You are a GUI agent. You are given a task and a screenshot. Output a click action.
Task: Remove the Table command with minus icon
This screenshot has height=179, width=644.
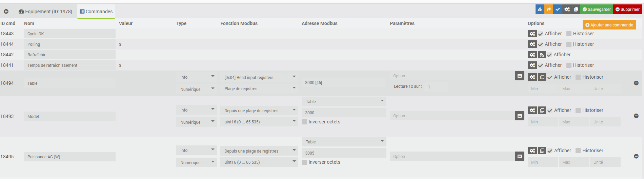pos(636,83)
